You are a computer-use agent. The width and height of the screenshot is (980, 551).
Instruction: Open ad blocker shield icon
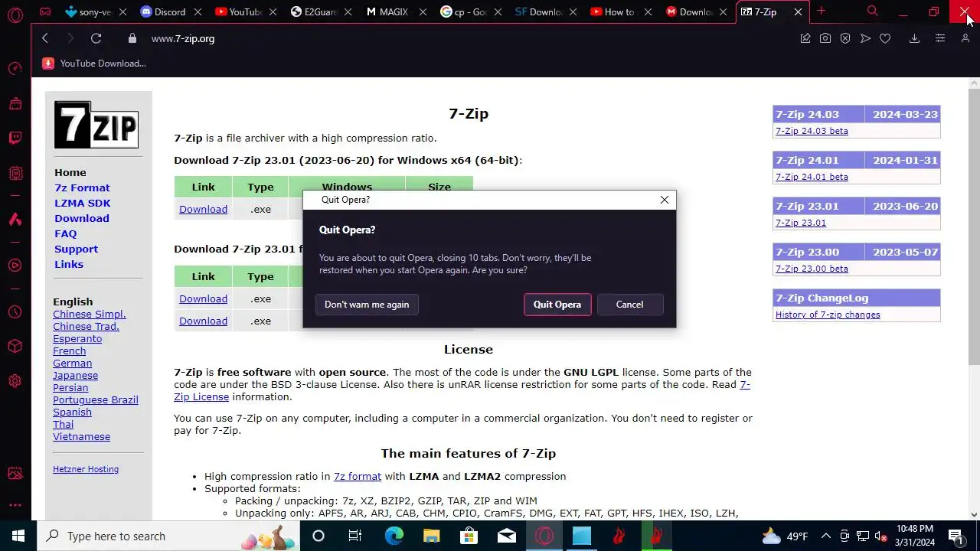click(x=845, y=38)
